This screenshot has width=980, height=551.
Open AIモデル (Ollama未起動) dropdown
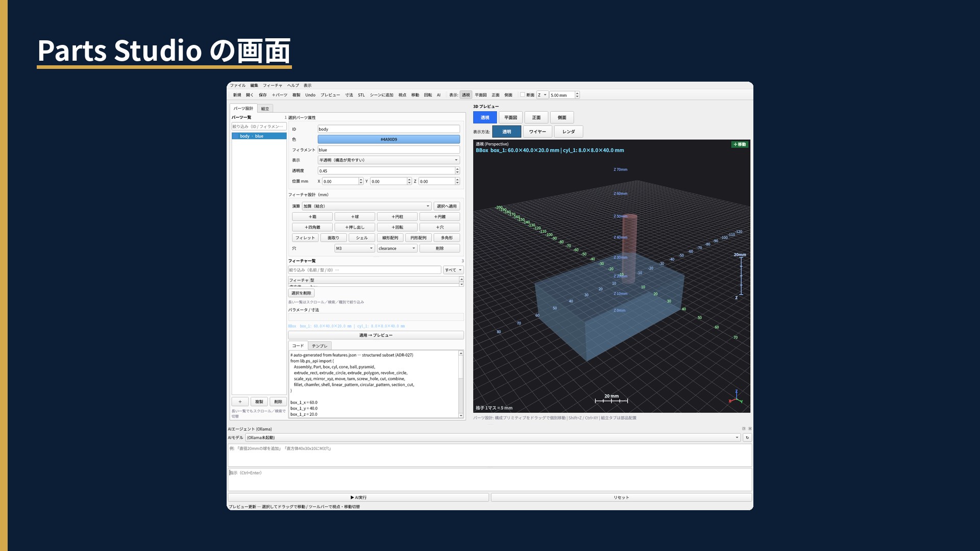tap(493, 438)
